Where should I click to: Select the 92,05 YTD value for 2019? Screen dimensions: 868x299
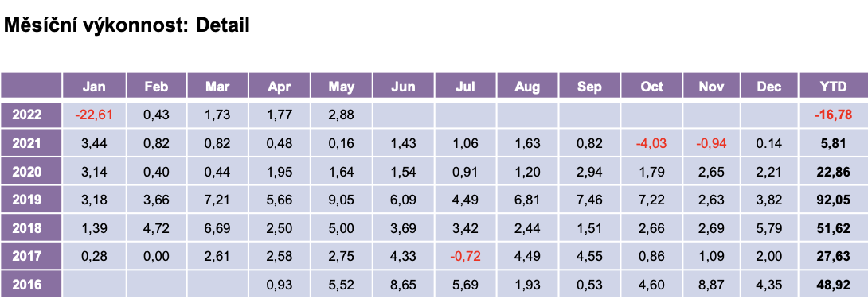click(834, 200)
